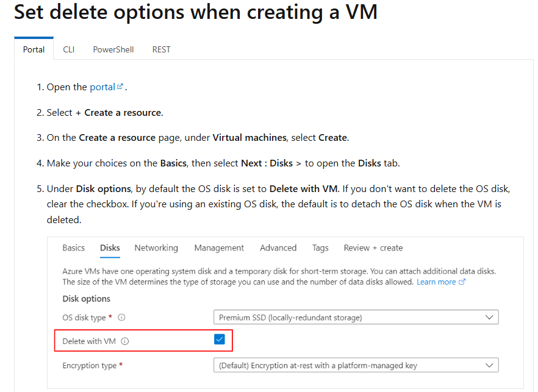Click the chevron arrow on Encryption type

pos(489,366)
